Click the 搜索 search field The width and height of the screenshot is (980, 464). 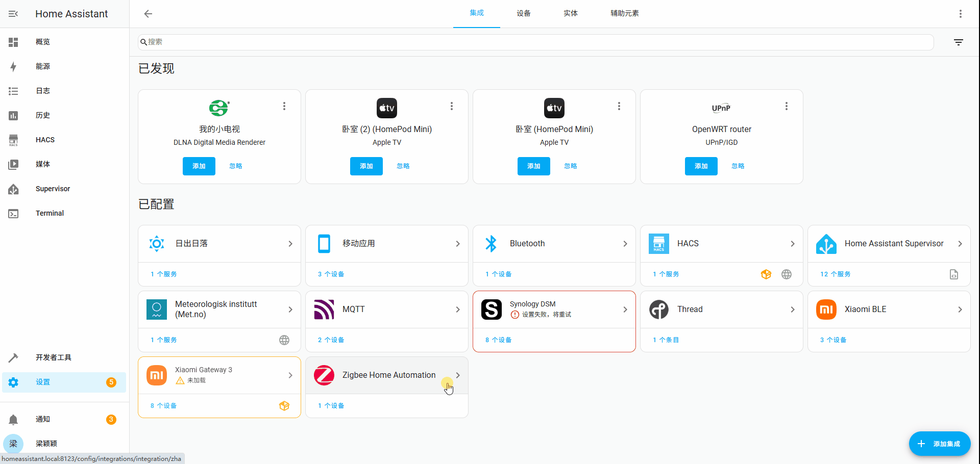tap(536, 42)
